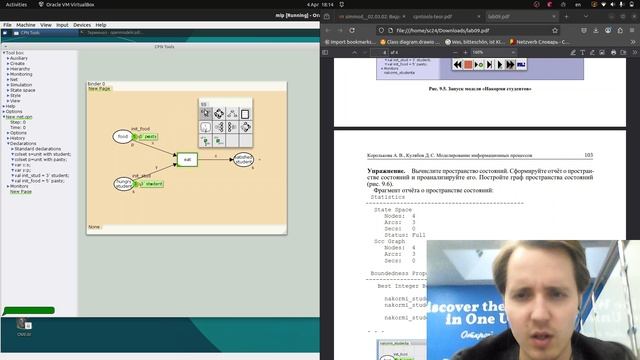Open the PDF zoom level dropdown
This screenshot has width=640, height=360.
tap(493, 52)
